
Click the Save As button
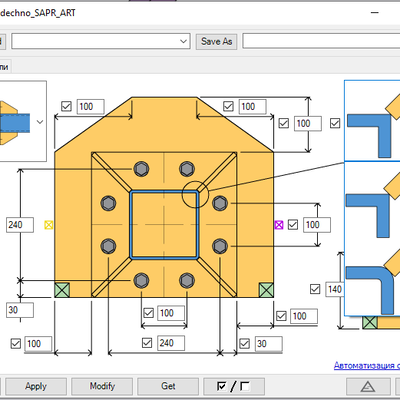click(x=216, y=41)
